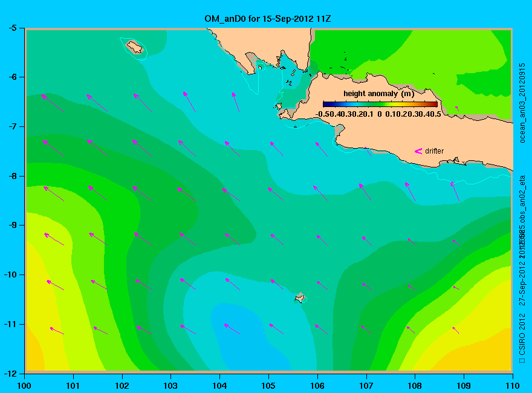Click the small island near Sumatra at top-left
Screen dimensions: 532x393
(135, 47)
